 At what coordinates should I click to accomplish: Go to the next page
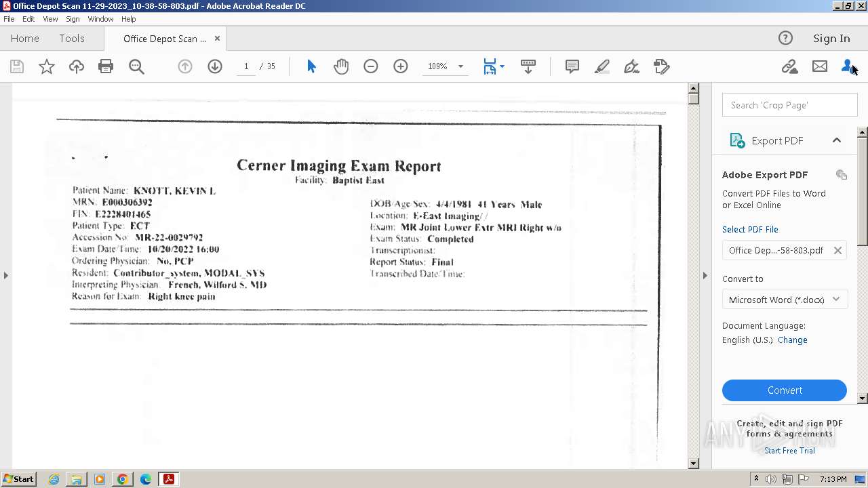tap(215, 66)
